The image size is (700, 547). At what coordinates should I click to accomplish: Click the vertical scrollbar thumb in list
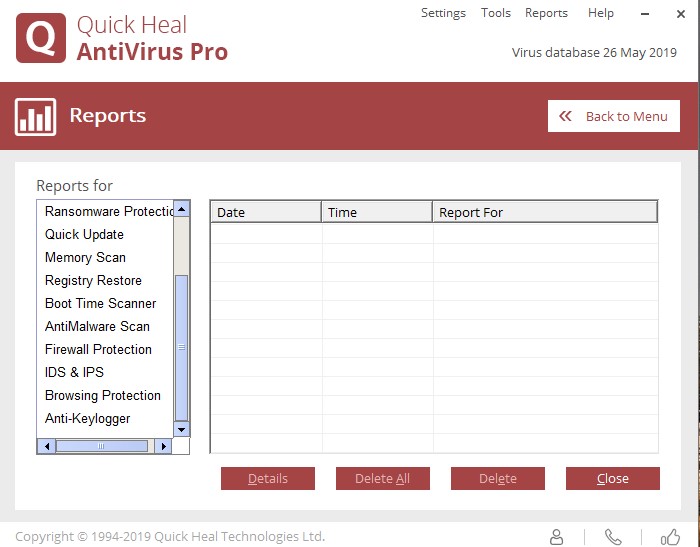(182, 348)
